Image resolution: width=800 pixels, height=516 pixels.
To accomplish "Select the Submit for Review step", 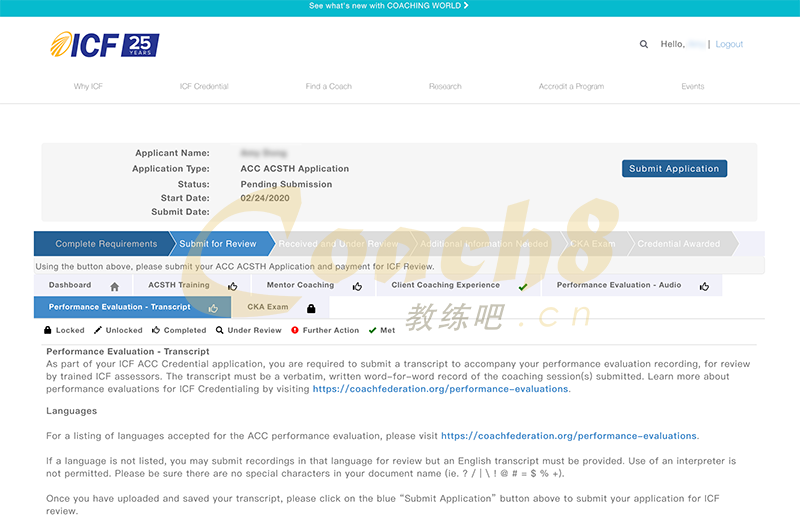I will [218, 244].
